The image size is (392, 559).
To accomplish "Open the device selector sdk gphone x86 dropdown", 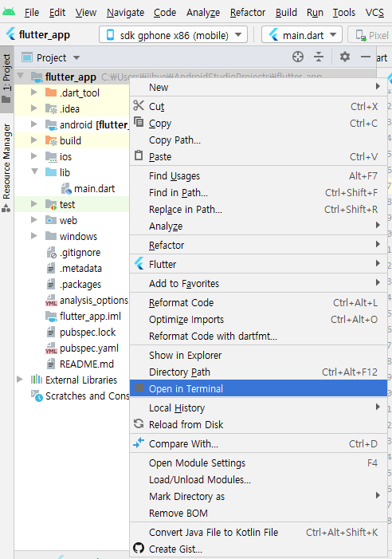I will pyautogui.click(x=173, y=35).
